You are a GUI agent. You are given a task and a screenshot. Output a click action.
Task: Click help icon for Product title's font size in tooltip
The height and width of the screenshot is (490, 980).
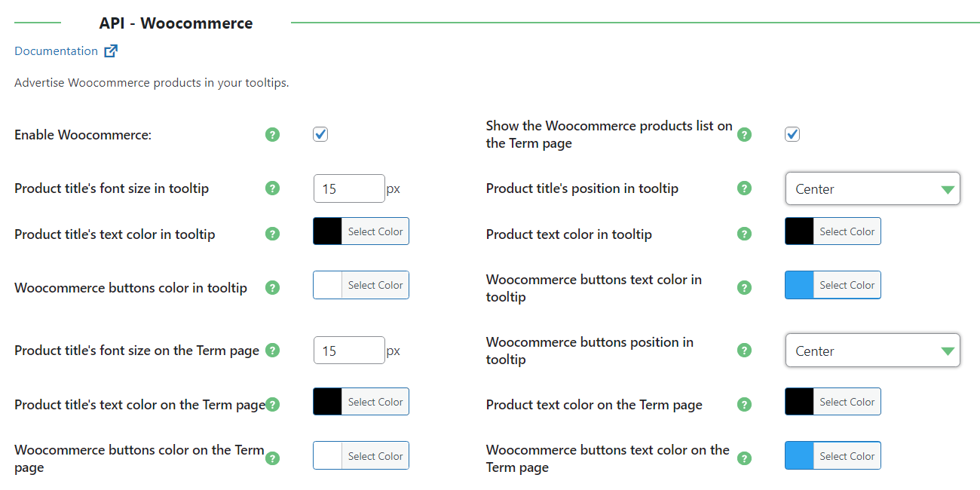click(273, 188)
